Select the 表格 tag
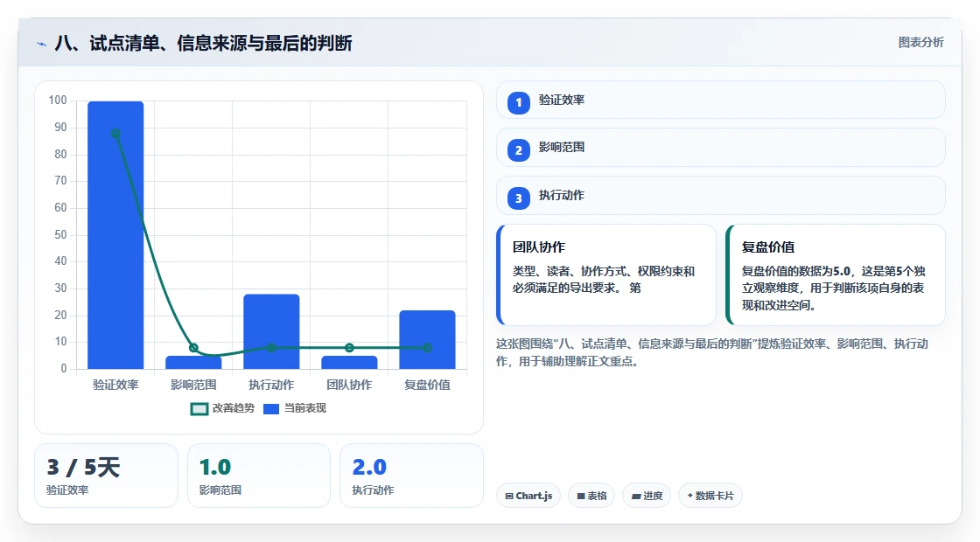 coord(591,496)
